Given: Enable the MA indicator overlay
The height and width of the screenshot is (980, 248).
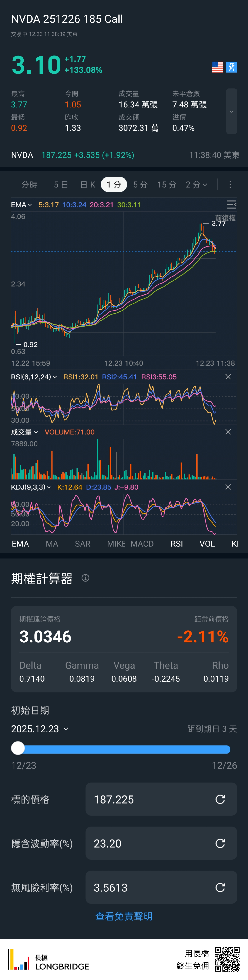Looking at the screenshot, I should click(x=52, y=544).
